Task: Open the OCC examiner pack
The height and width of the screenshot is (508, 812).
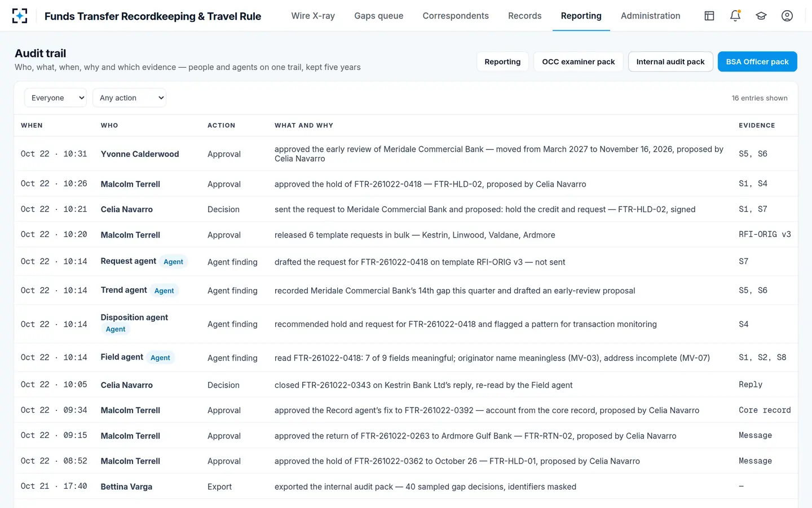Action: point(579,62)
